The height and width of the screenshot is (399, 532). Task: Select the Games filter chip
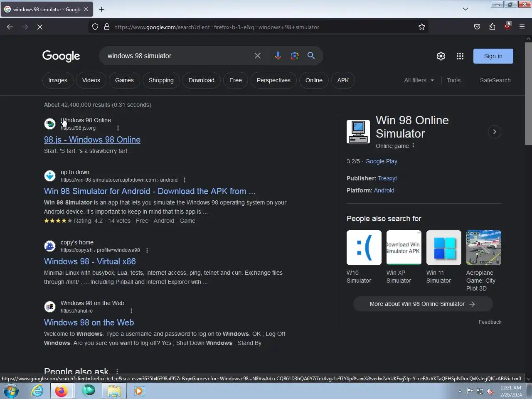125,80
